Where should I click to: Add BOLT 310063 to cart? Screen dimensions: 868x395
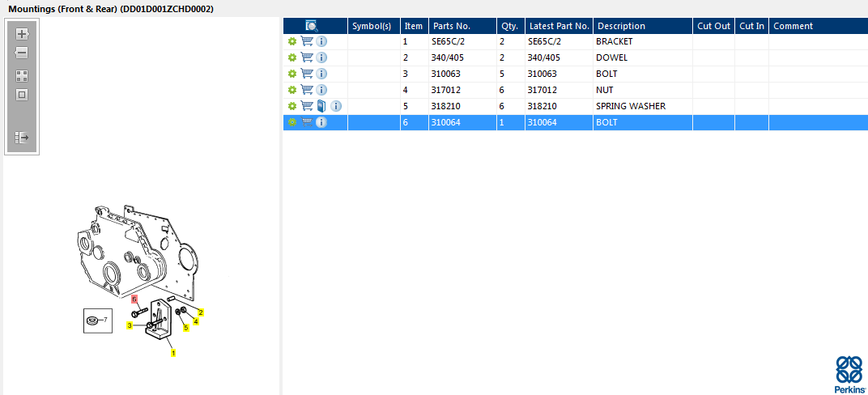[x=307, y=74]
